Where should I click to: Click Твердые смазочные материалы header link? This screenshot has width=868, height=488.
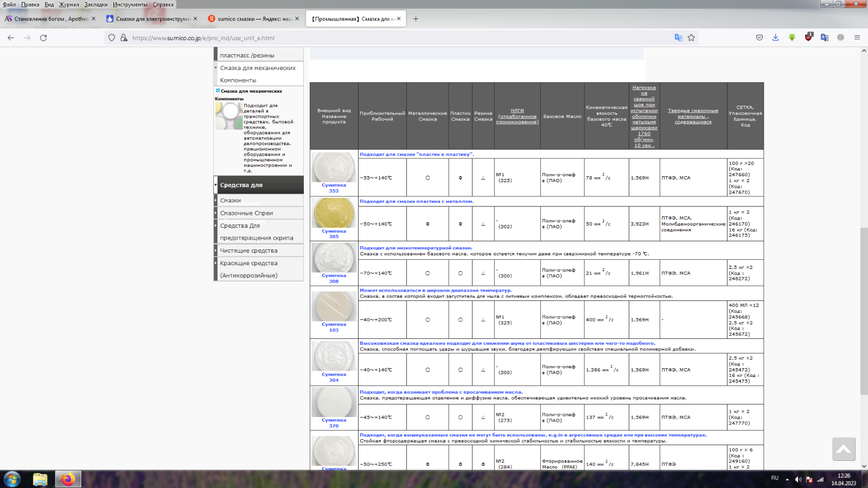693,116
